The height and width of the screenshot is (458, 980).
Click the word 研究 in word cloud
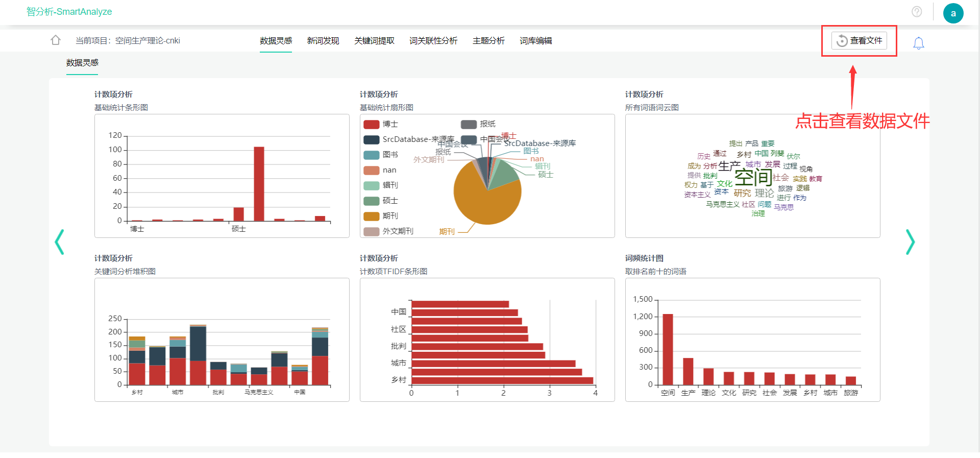pos(743,193)
